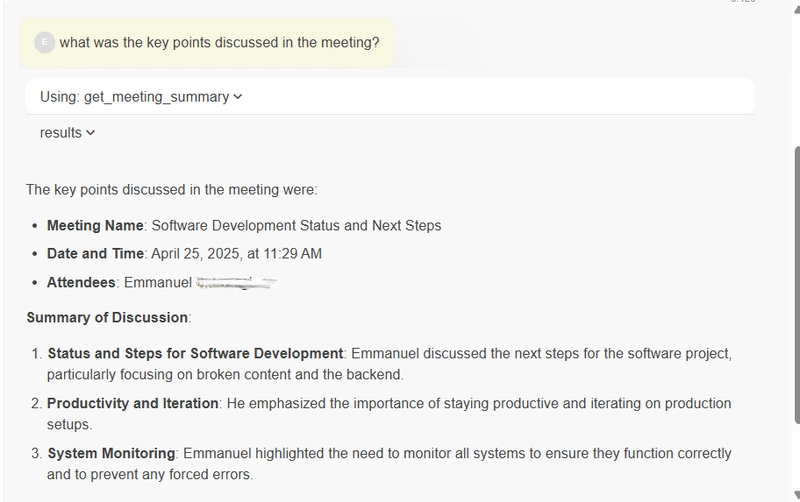Click the scrollbar down arrow

pyautogui.click(x=797, y=495)
